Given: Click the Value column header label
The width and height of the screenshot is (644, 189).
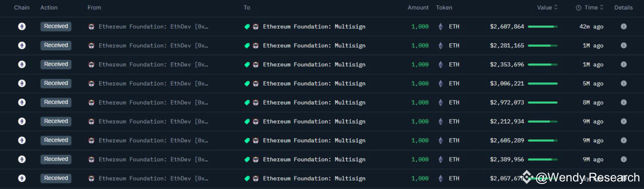Looking at the screenshot, I should [x=544, y=8].
